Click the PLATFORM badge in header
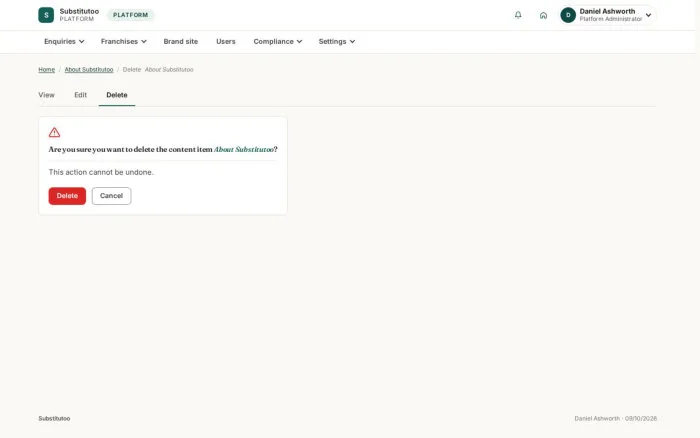 point(130,15)
